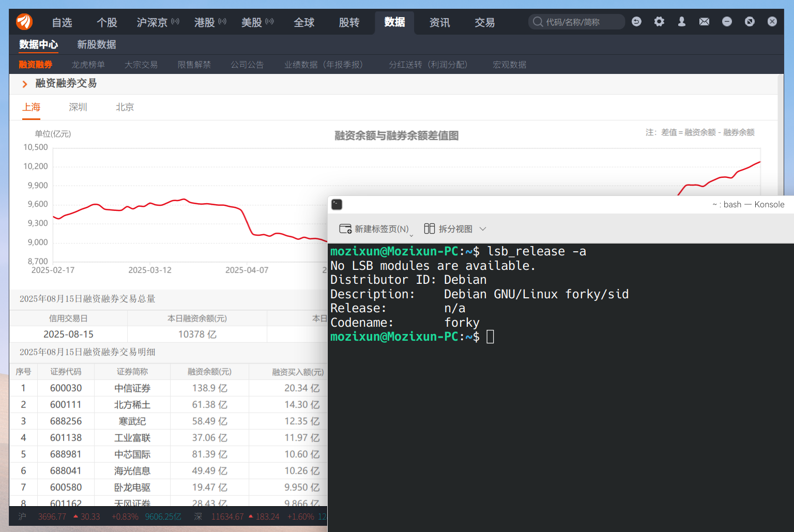794x532 pixels.
Task: Open the 限售解禁 section
Action: [194, 65]
